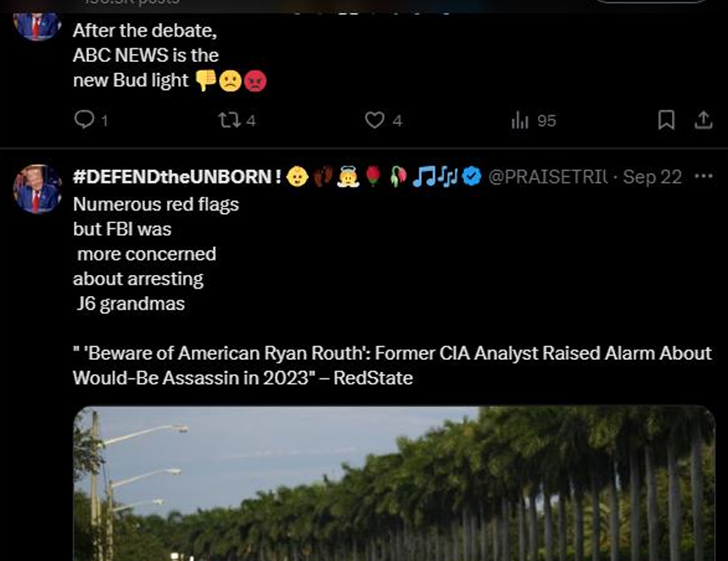Open the palm tree street photo

394,484
